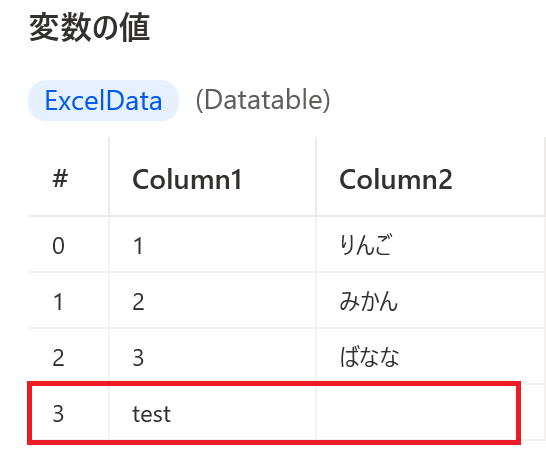Select the りんご cell

pyautogui.click(x=430, y=245)
